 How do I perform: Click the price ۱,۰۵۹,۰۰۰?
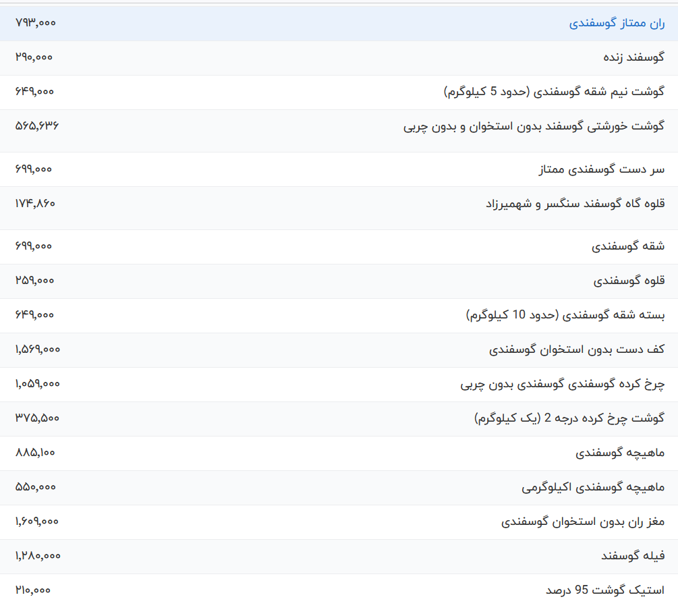(x=38, y=384)
